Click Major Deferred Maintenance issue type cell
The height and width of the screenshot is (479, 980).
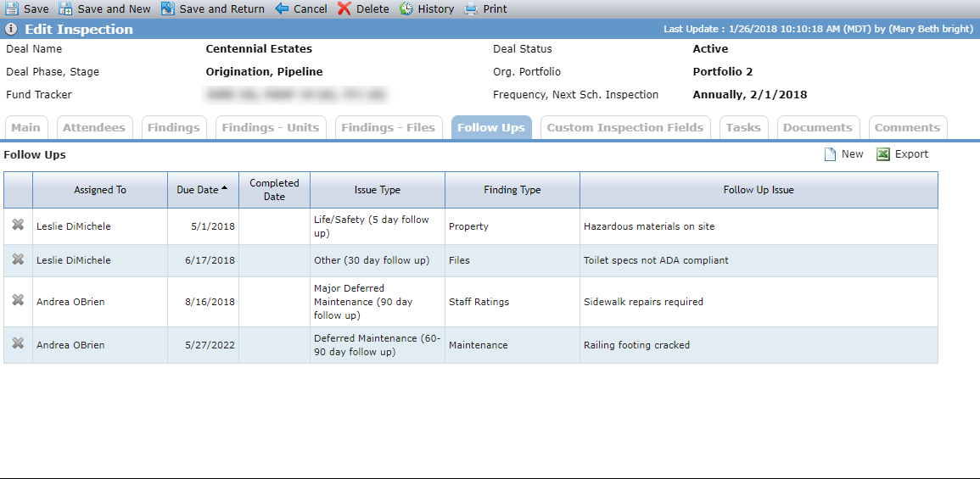[378, 302]
